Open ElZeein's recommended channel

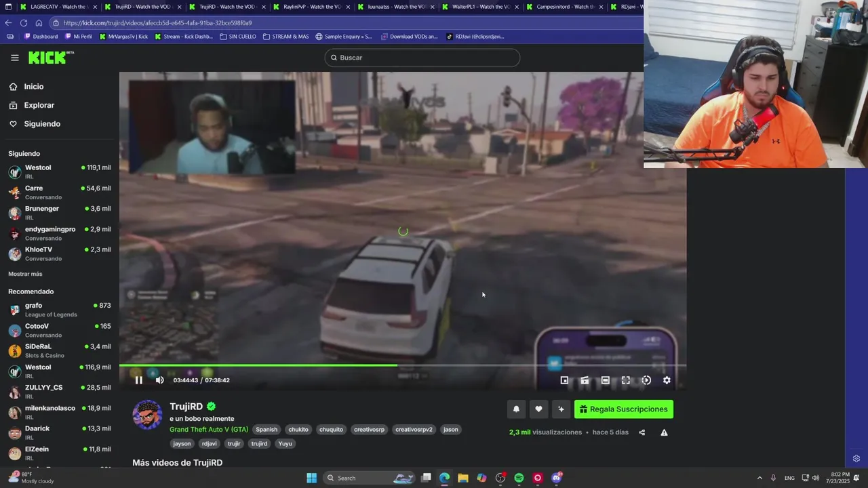click(x=60, y=453)
